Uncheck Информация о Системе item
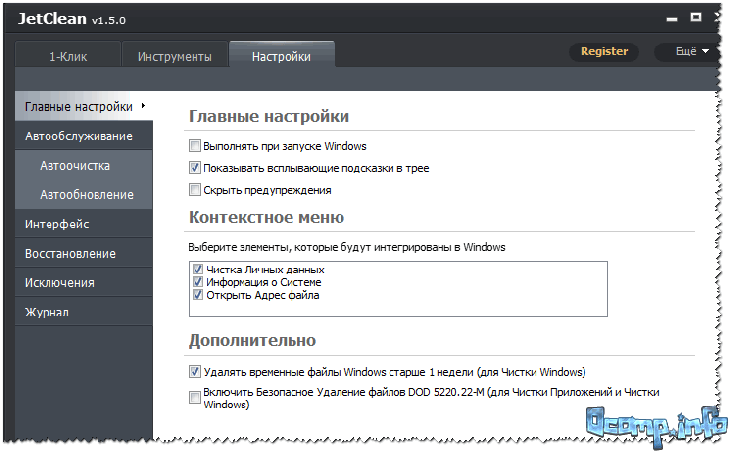This screenshot has height=451, width=730. click(198, 282)
